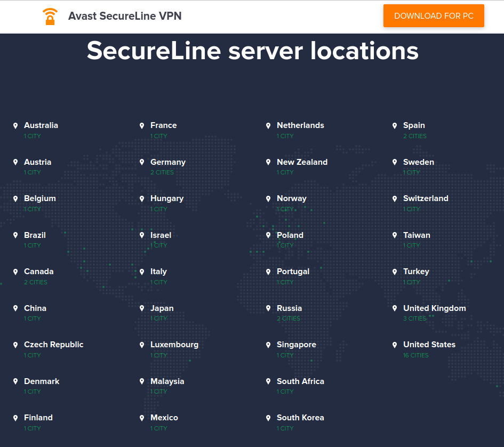Select the South Korea country name
This screenshot has width=504, height=447.
(x=300, y=418)
